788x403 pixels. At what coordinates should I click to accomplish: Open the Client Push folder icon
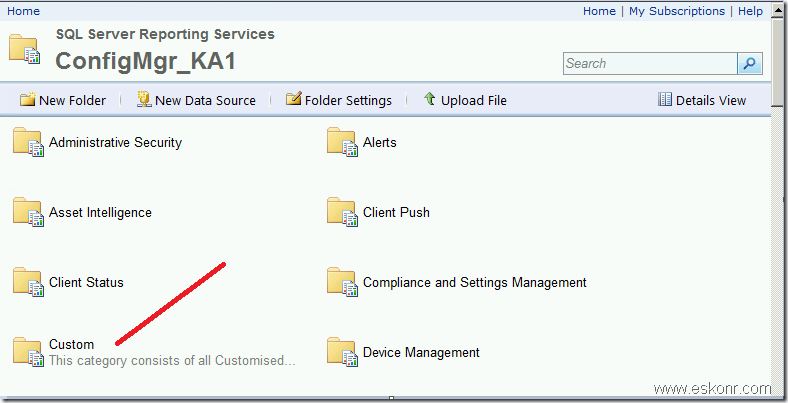coord(342,213)
